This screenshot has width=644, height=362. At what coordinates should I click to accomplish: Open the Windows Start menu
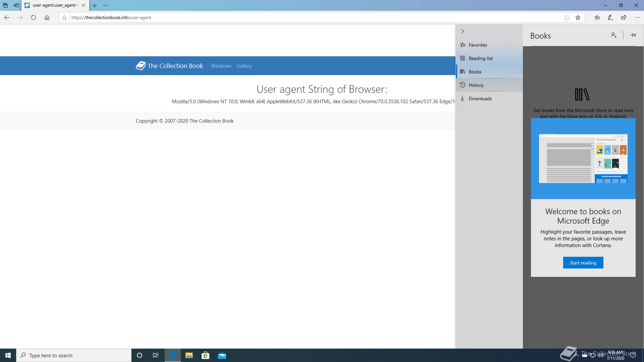8,355
